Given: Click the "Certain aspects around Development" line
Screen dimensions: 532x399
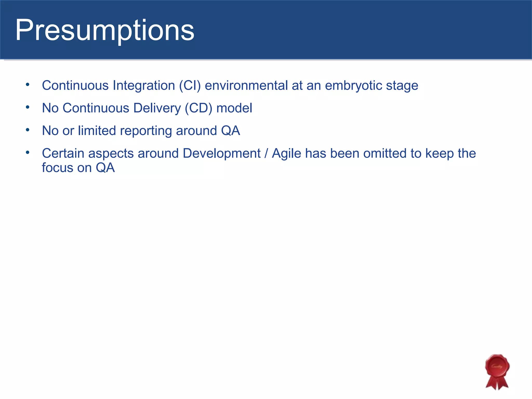Looking at the screenshot, I should click(x=259, y=153).
